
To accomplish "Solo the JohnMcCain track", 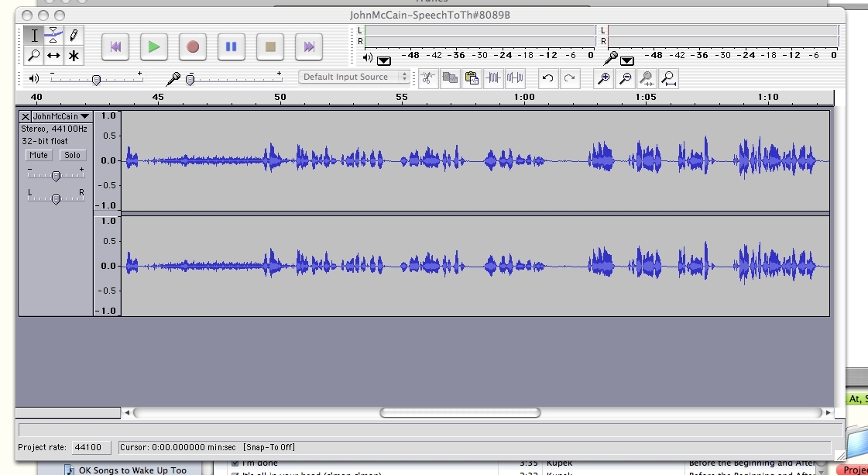I will (72, 155).
